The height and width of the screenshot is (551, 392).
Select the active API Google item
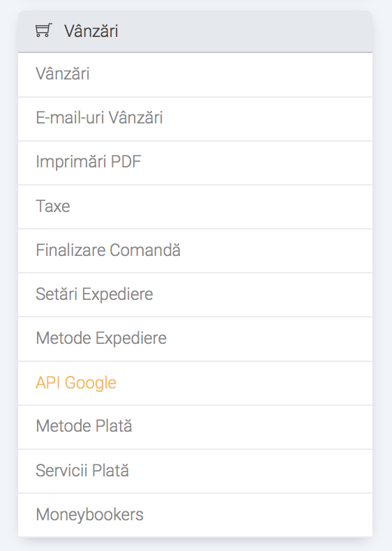195,383
